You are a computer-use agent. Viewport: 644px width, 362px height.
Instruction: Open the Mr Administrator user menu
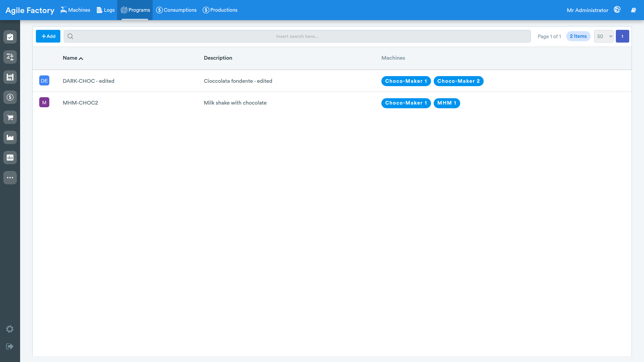point(587,10)
